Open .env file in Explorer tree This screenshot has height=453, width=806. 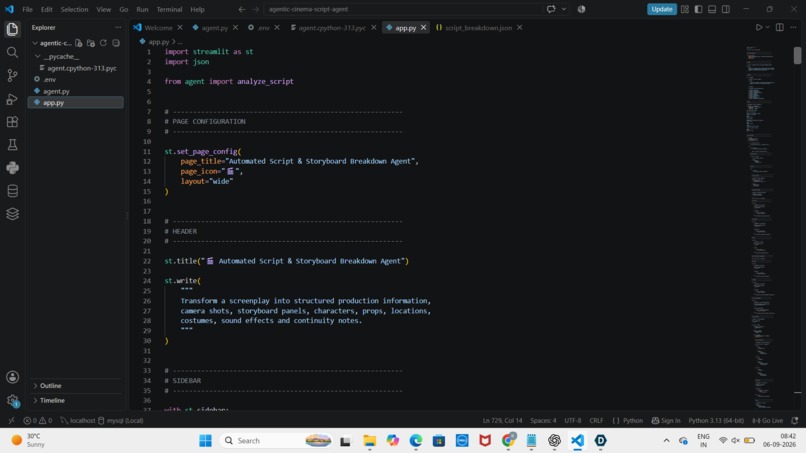49,79
